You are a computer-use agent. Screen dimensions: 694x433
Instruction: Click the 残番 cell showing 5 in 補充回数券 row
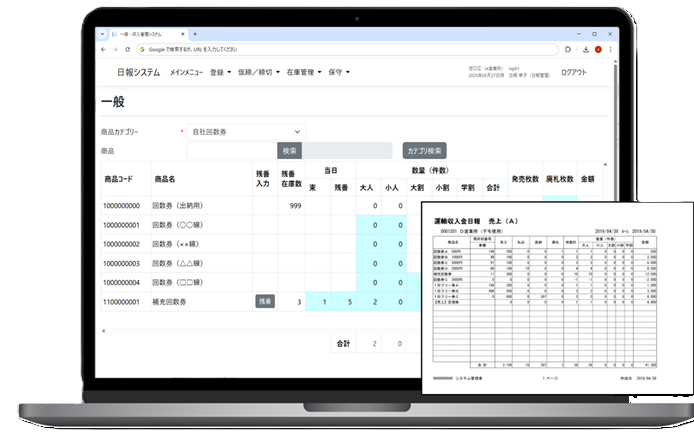click(343, 302)
